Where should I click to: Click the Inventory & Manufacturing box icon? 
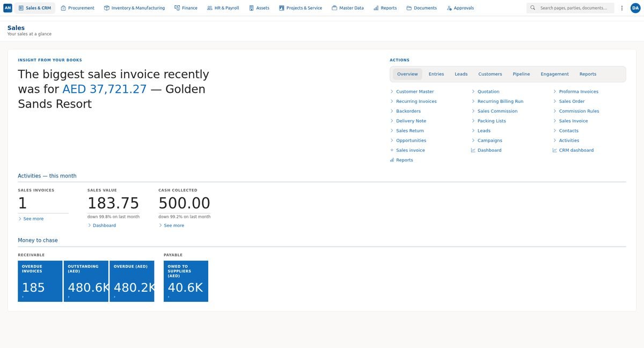click(107, 8)
